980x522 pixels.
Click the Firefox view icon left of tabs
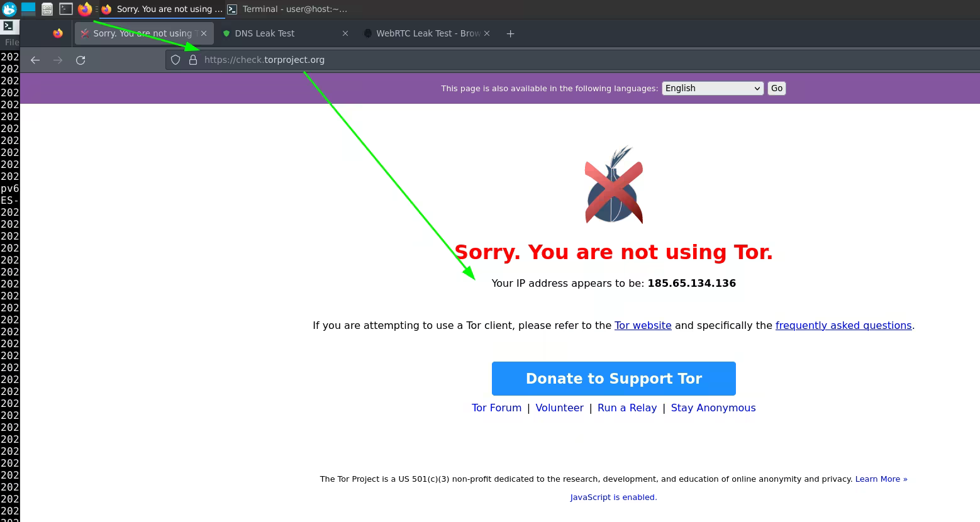point(58,33)
